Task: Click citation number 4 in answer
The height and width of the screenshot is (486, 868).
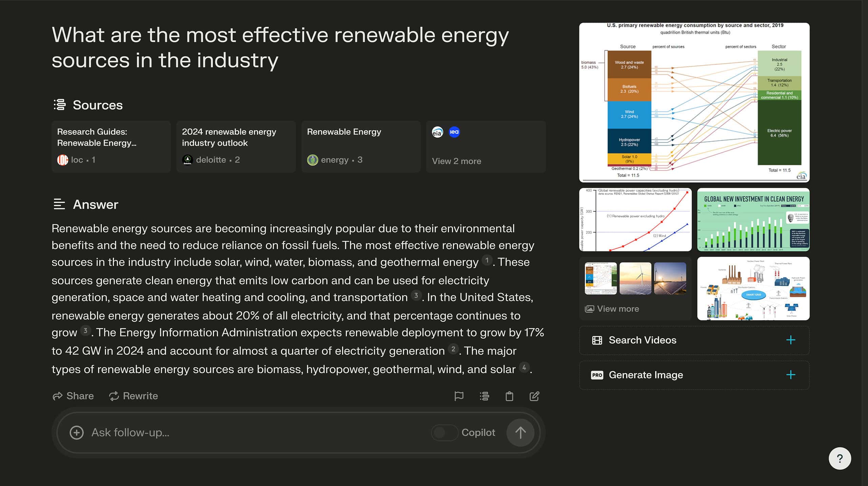Action: [x=524, y=367]
